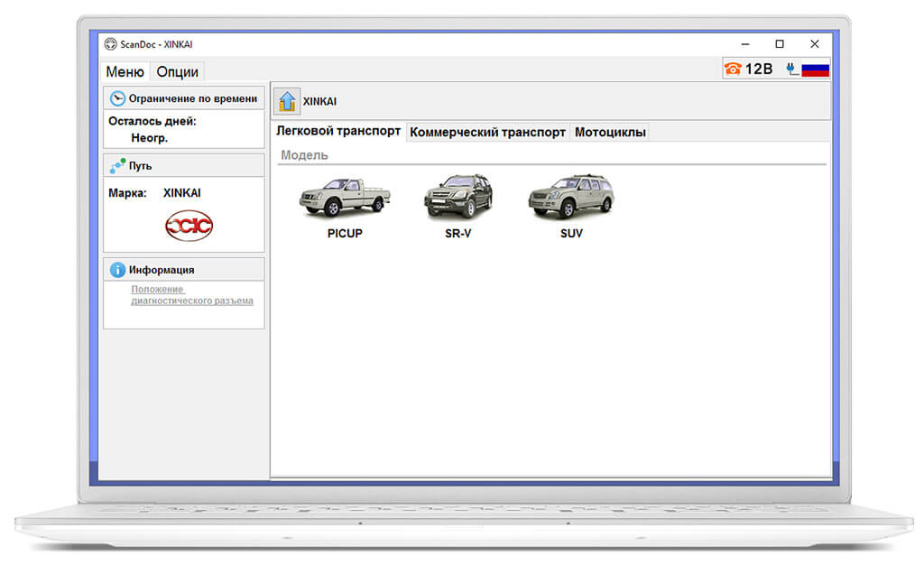Open the Меню menu
The width and height of the screenshot is (924, 565).
pyautogui.click(x=125, y=72)
